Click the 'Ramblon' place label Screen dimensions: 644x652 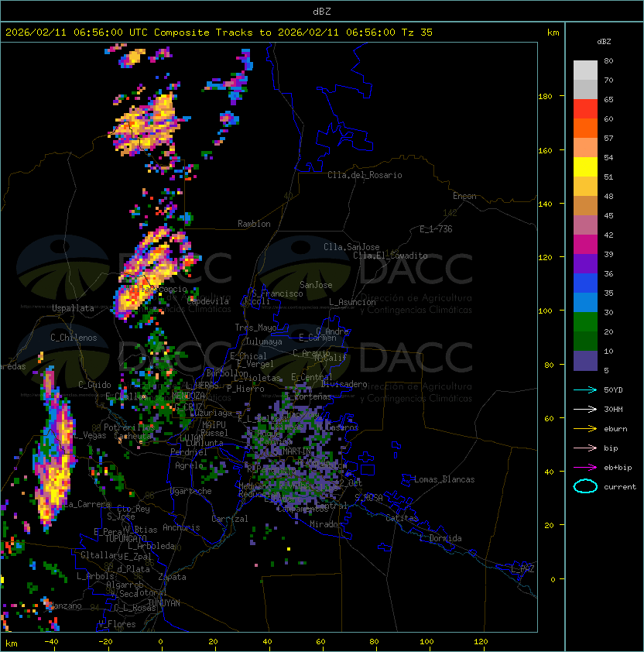[x=254, y=224]
